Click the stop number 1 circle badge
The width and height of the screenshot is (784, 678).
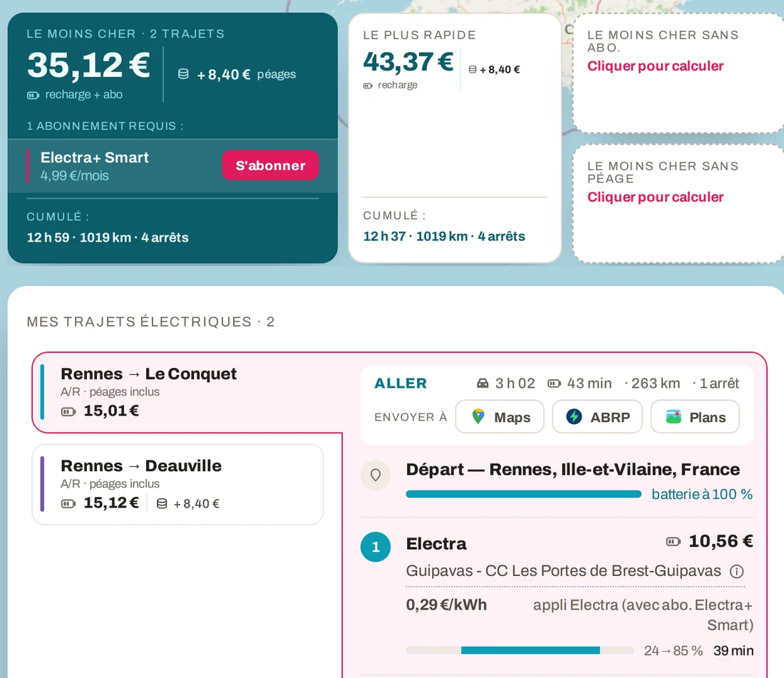click(376, 547)
